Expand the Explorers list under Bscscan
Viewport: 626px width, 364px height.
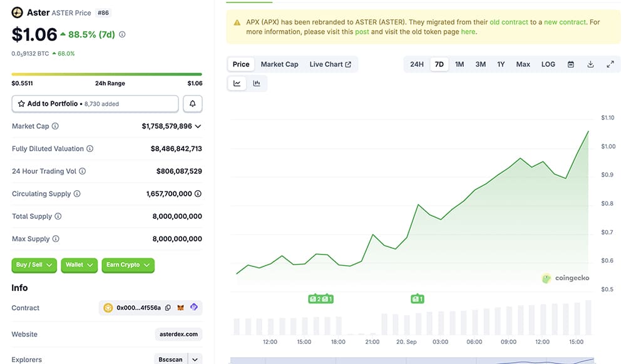pyautogui.click(x=194, y=359)
